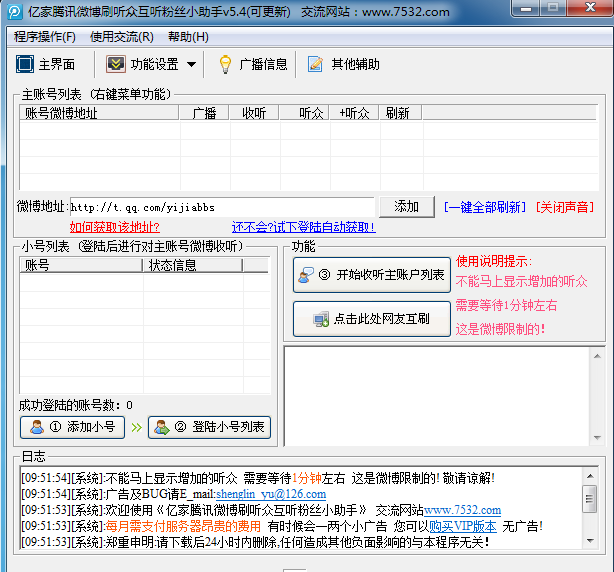614x572 pixels.
Task: Click the app icon in title bar
Action: 14,12
